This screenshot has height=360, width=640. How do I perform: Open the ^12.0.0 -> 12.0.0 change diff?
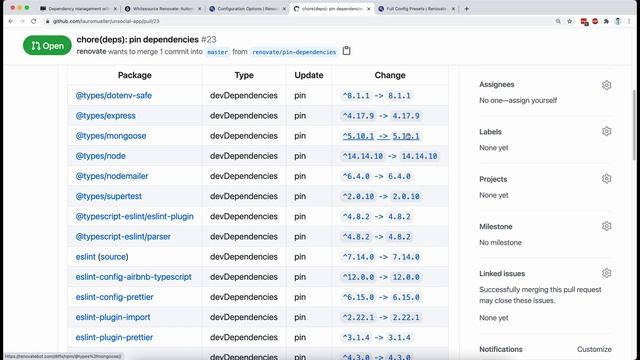381,277
